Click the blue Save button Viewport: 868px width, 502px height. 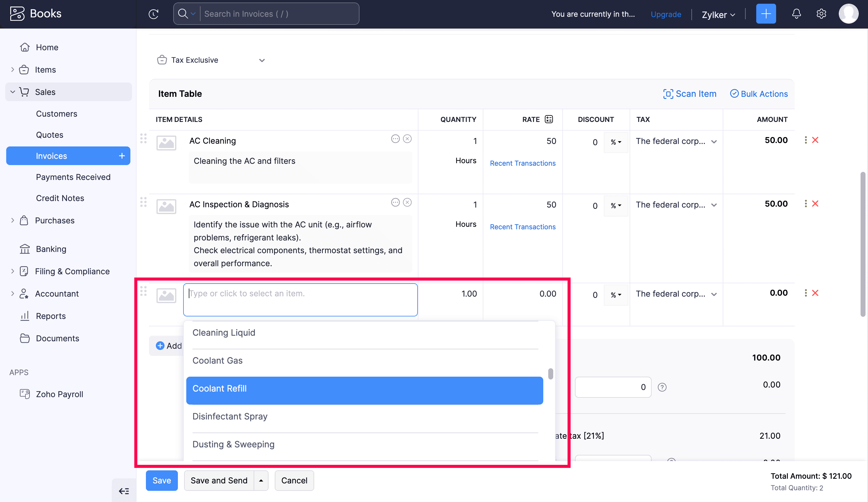[x=161, y=480]
